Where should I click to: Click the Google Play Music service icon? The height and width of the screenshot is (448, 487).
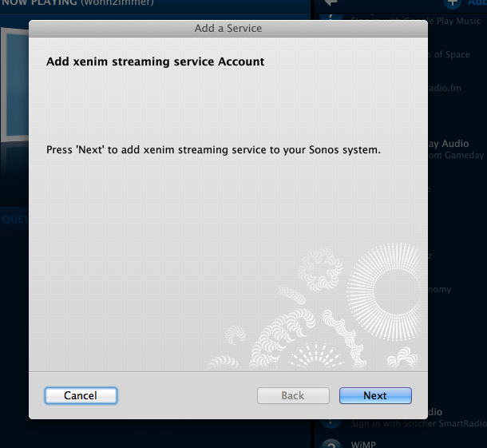pos(331,17)
